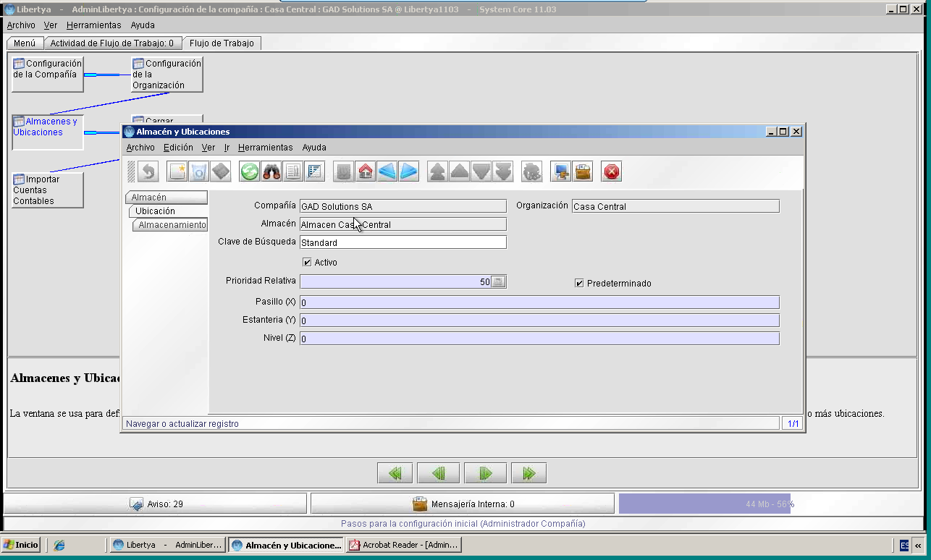
Task: Click the monitor window toolbar icon
Action: pos(561,171)
